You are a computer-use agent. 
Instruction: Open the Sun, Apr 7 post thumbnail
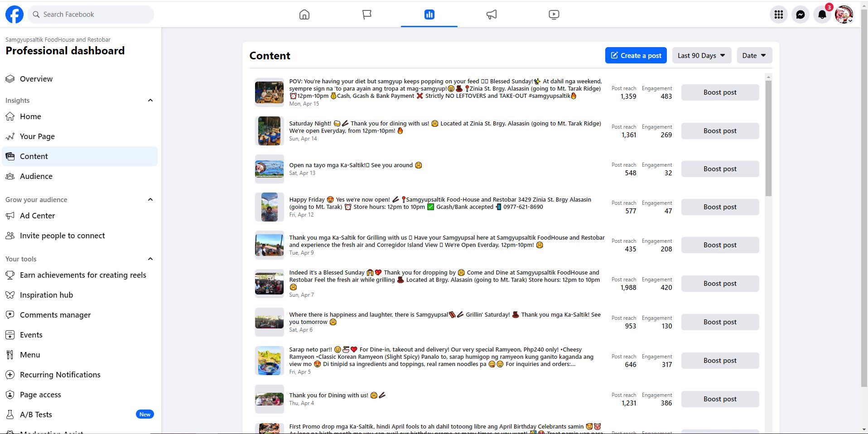coord(270,284)
